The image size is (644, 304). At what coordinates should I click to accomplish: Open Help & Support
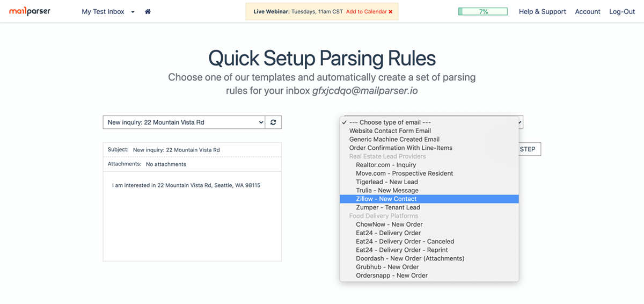(542, 11)
